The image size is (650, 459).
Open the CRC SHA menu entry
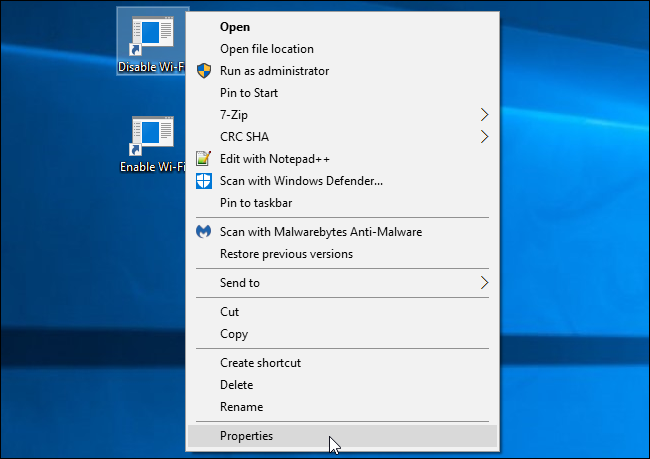(x=342, y=137)
